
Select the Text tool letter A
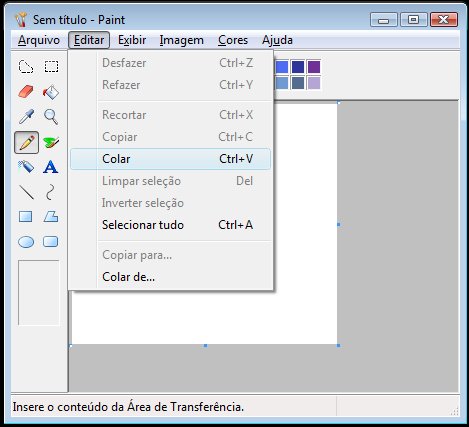pyautogui.click(x=51, y=167)
